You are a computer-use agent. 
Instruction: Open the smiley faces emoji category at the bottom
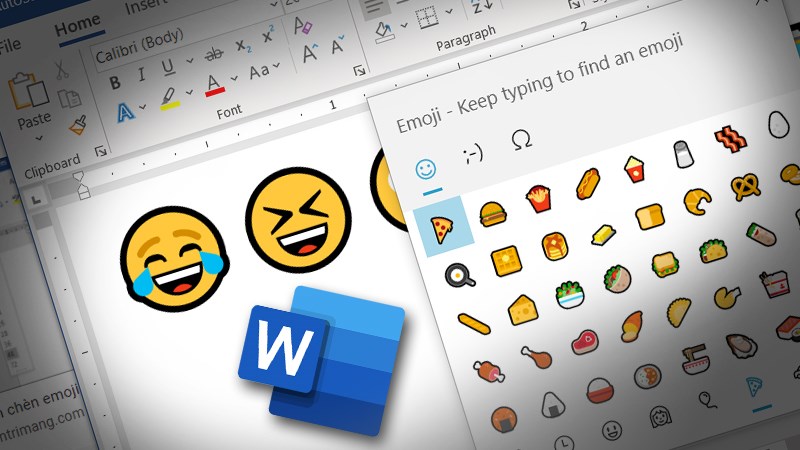click(611, 430)
